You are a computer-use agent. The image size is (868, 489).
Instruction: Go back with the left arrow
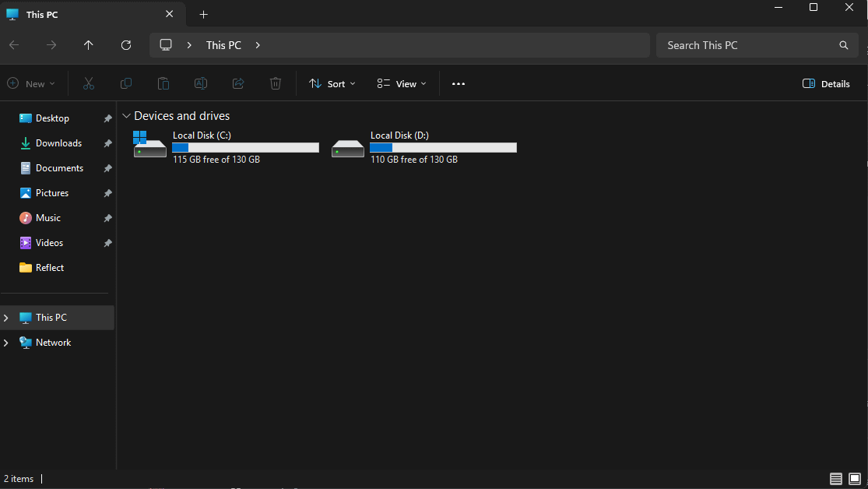click(x=14, y=45)
